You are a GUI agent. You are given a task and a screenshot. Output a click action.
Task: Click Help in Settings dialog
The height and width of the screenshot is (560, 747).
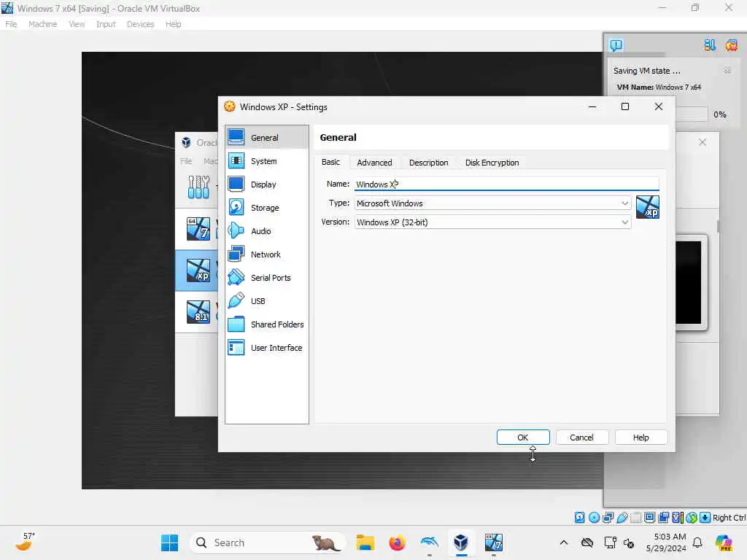(x=640, y=437)
